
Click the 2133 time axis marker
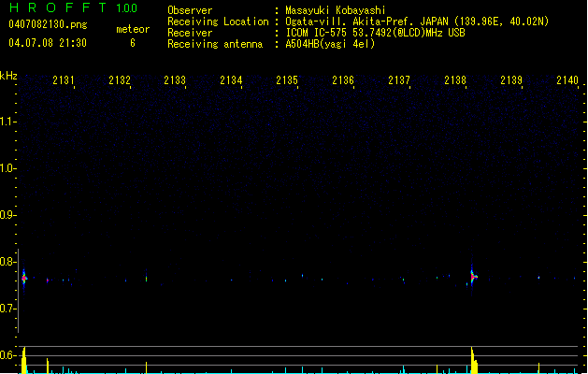pyautogui.click(x=175, y=80)
